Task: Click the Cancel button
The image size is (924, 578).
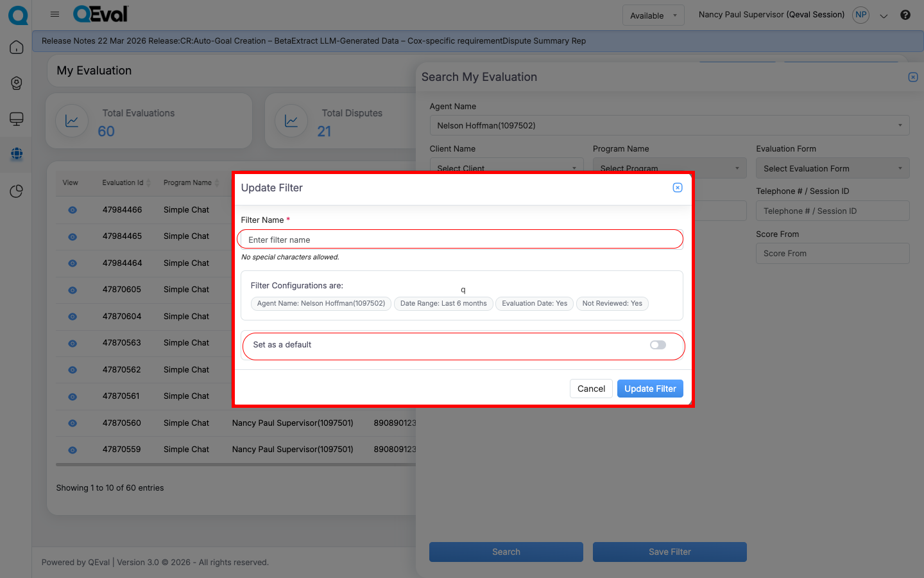Action: point(590,389)
